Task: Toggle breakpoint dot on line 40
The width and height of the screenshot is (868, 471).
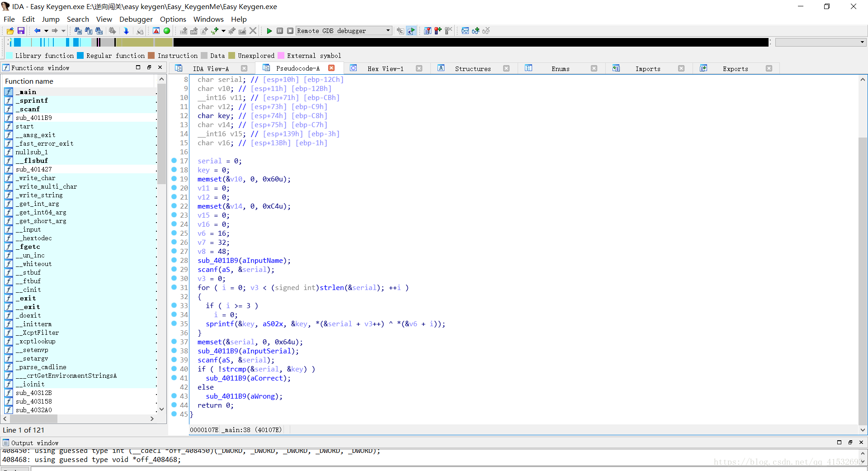Action: coord(174,369)
